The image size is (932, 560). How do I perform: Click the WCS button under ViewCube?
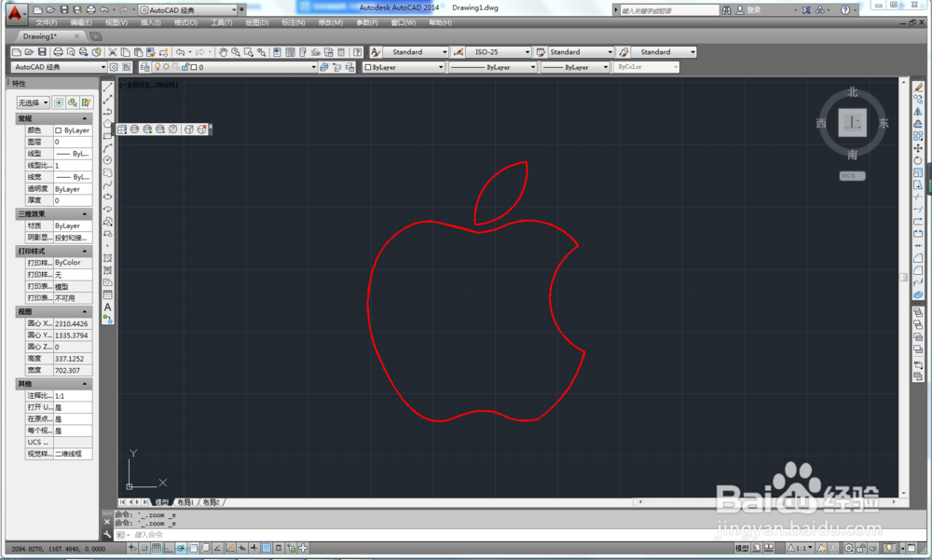pyautogui.click(x=853, y=176)
